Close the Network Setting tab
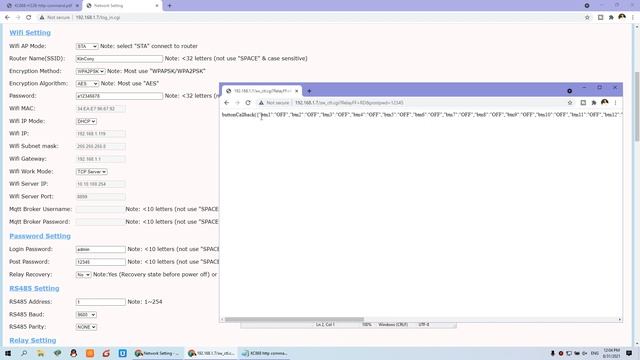Screen dimensions: 640x360 (x=157, y=6)
